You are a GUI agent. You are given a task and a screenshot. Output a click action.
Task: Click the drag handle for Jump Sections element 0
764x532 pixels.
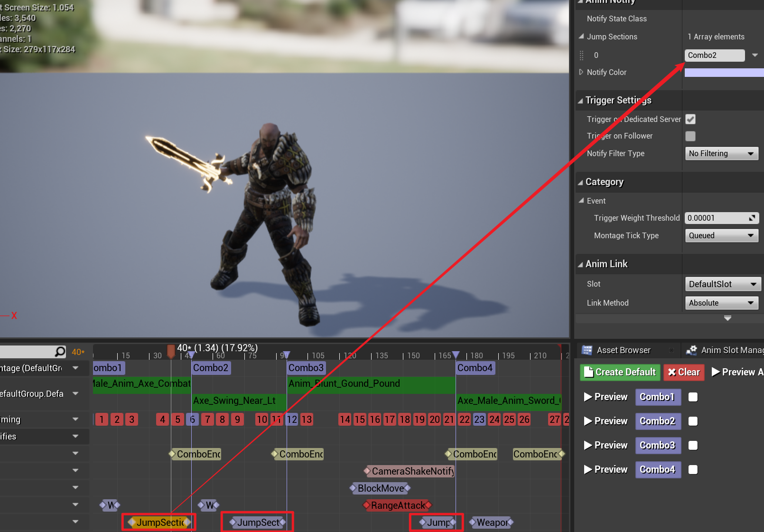(x=582, y=56)
